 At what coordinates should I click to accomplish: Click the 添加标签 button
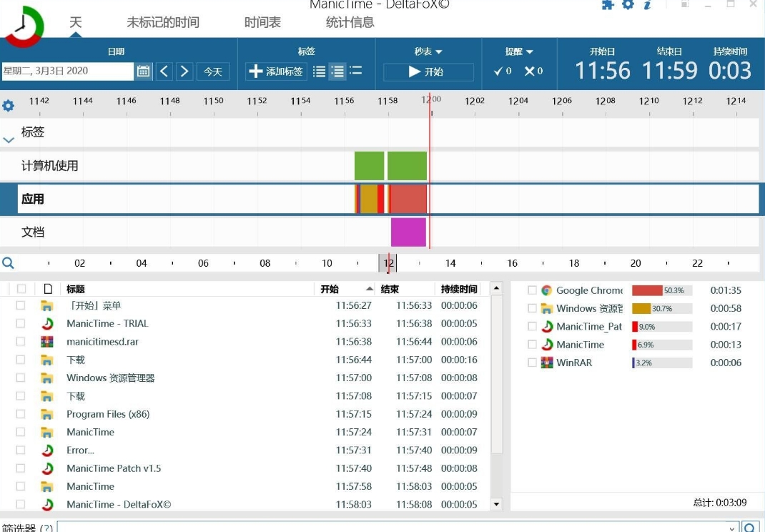(276, 72)
